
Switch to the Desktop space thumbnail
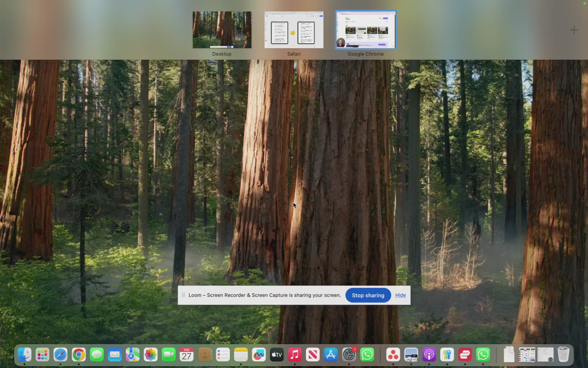click(x=222, y=30)
